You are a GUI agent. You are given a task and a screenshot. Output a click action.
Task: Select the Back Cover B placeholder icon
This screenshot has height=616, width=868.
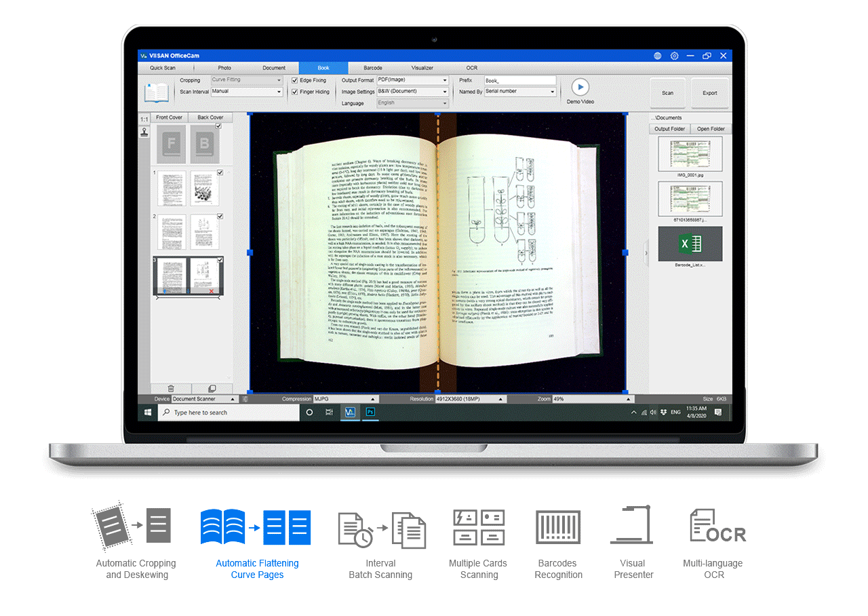[x=205, y=145]
